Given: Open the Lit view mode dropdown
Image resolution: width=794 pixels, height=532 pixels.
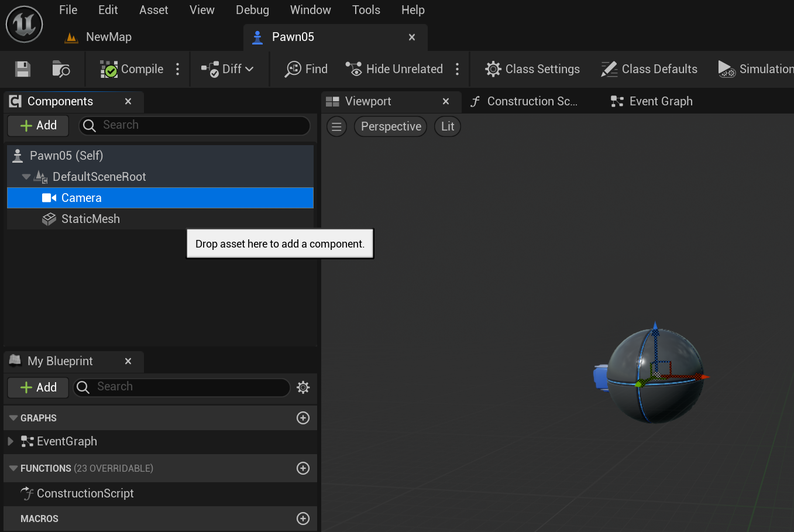Looking at the screenshot, I should [448, 126].
